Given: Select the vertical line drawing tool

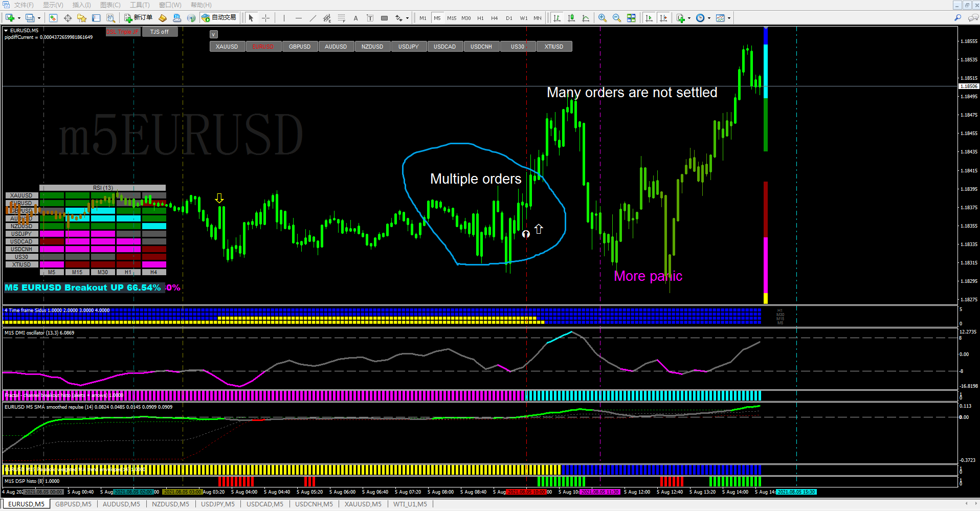Looking at the screenshot, I should click(284, 18).
